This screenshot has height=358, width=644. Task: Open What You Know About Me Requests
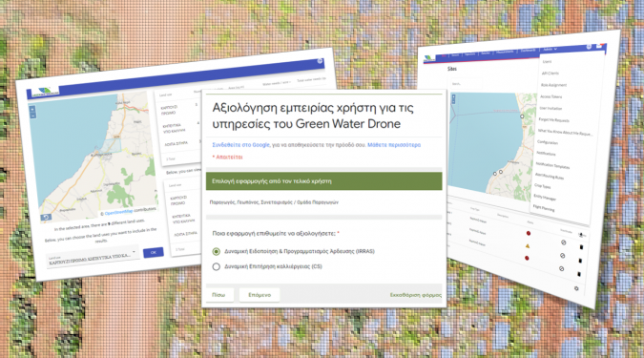point(565,133)
